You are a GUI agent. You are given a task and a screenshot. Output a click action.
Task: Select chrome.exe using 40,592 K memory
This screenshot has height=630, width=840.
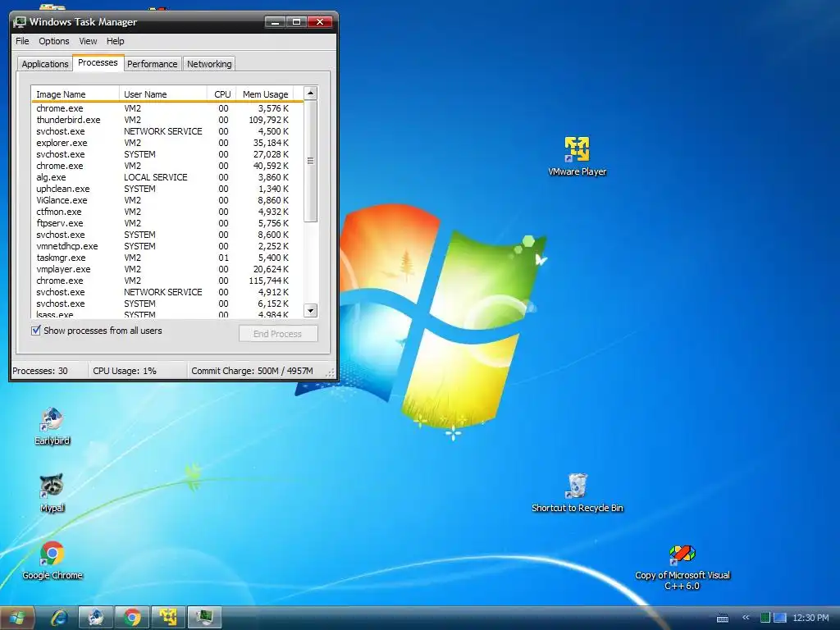coord(167,166)
